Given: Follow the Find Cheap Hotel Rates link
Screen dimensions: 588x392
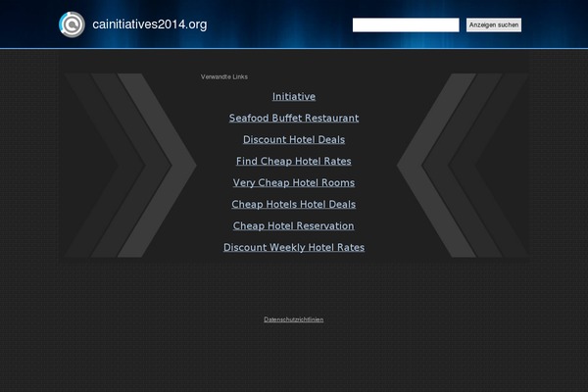Looking at the screenshot, I should click(x=293, y=161).
